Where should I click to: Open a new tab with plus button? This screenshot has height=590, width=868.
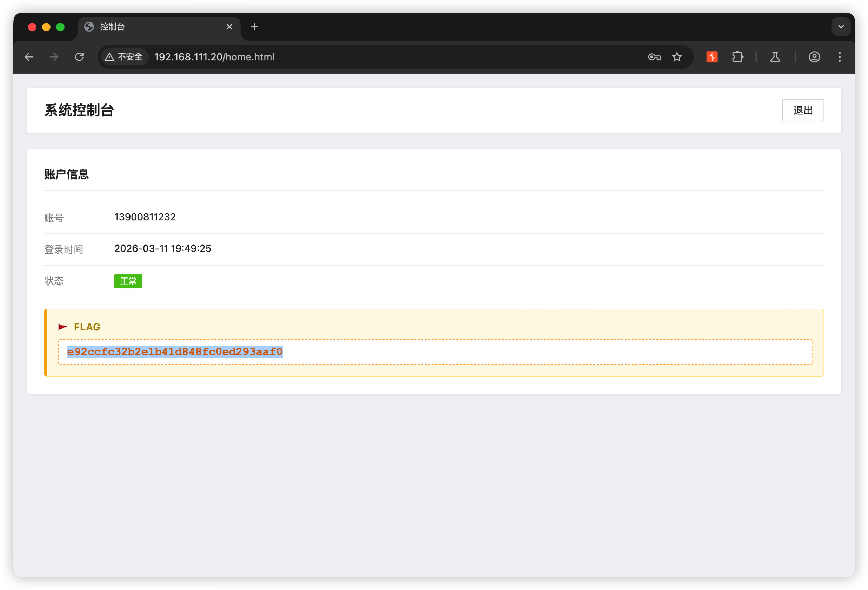pyautogui.click(x=255, y=27)
